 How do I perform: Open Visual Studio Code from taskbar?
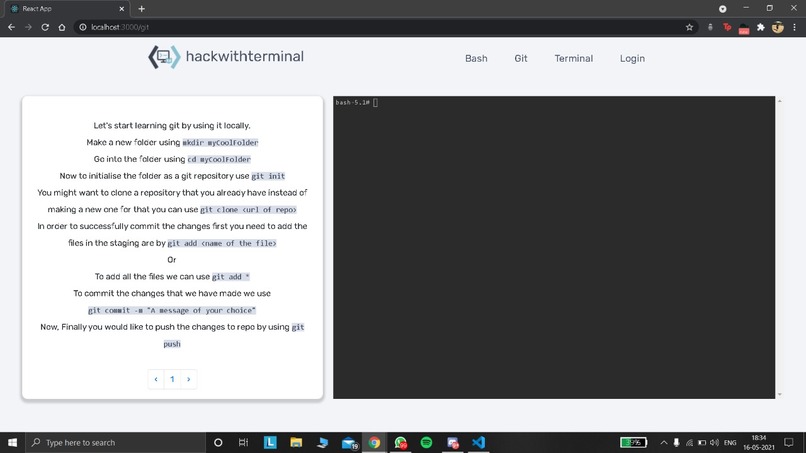pos(479,442)
